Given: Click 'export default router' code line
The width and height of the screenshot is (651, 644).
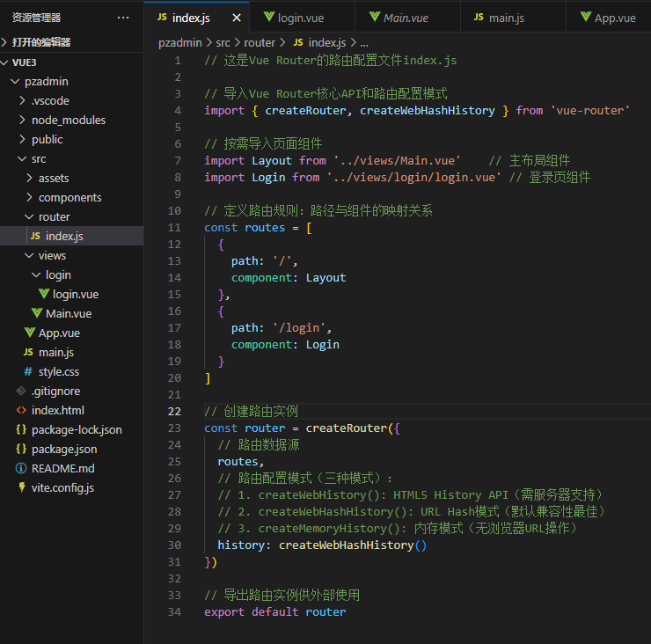Looking at the screenshot, I should coord(274,612).
